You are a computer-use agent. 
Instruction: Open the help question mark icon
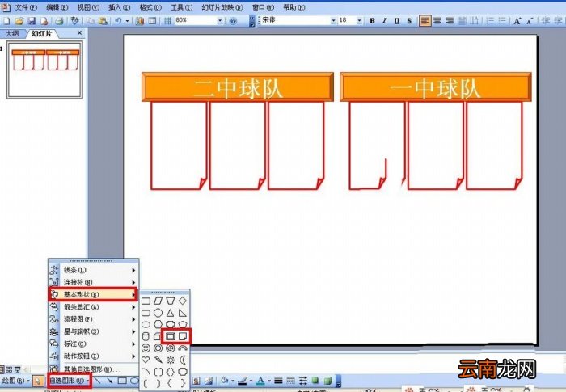pyautogui.click(x=233, y=21)
